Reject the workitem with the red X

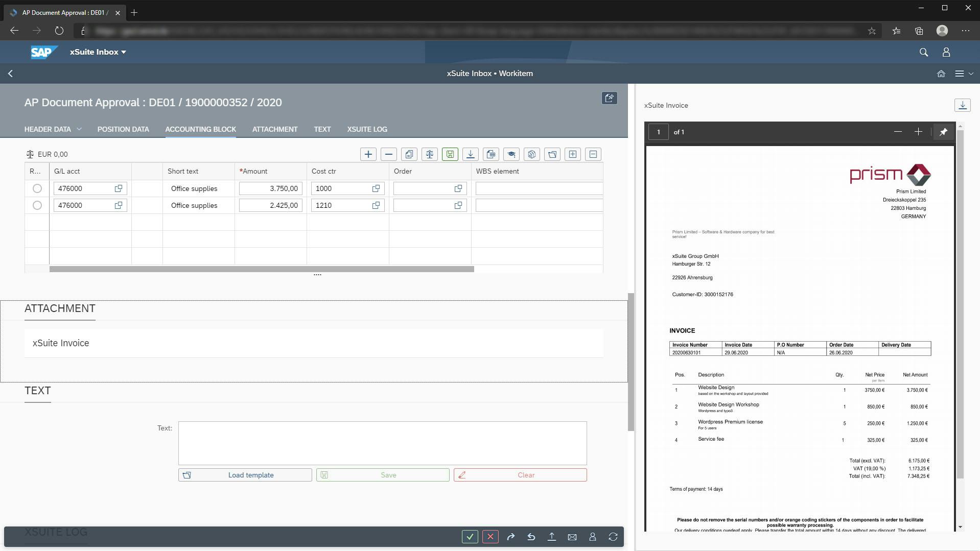pos(490,536)
